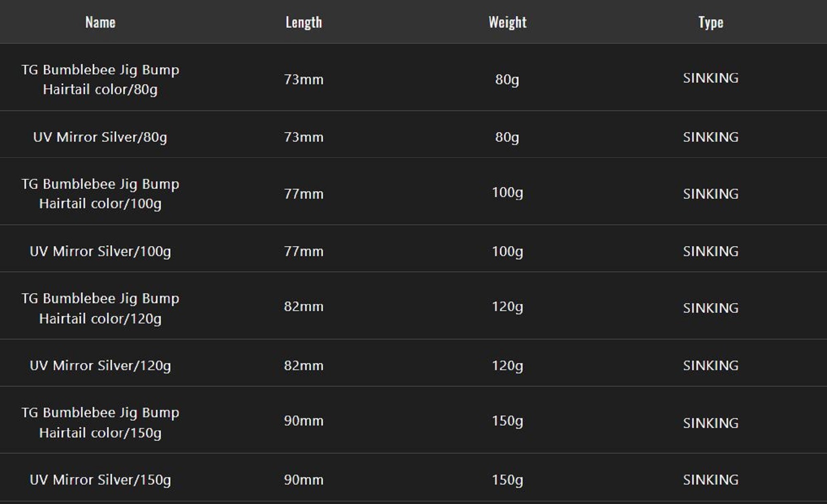The height and width of the screenshot is (504, 827).
Task: Select UV Mirror Silver/80g name cell
Action: (100, 137)
